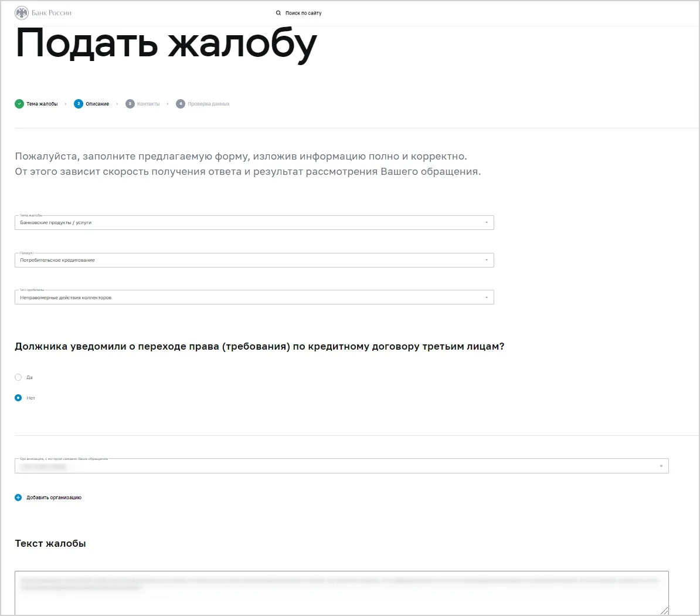Expand the Продукт dropdown arrow
700x616 pixels.
[486, 260]
